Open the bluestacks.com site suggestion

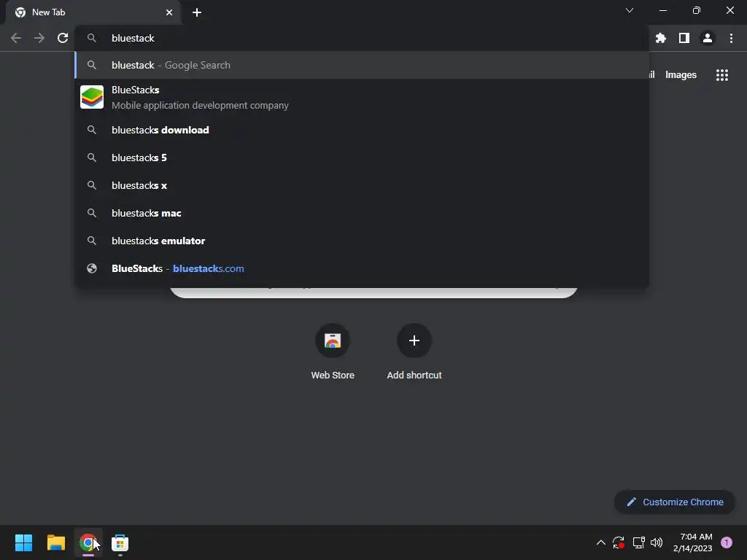pyautogui.click(x=362, y=268)
